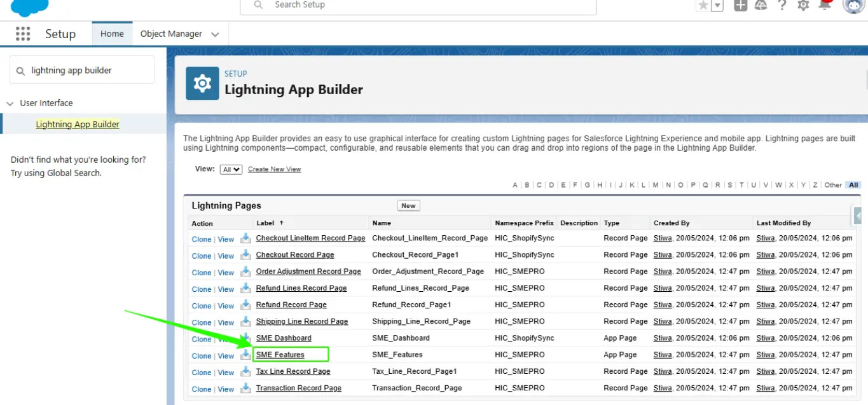Open the Order Adjustment Record Page link

click(x=308, y=271)
